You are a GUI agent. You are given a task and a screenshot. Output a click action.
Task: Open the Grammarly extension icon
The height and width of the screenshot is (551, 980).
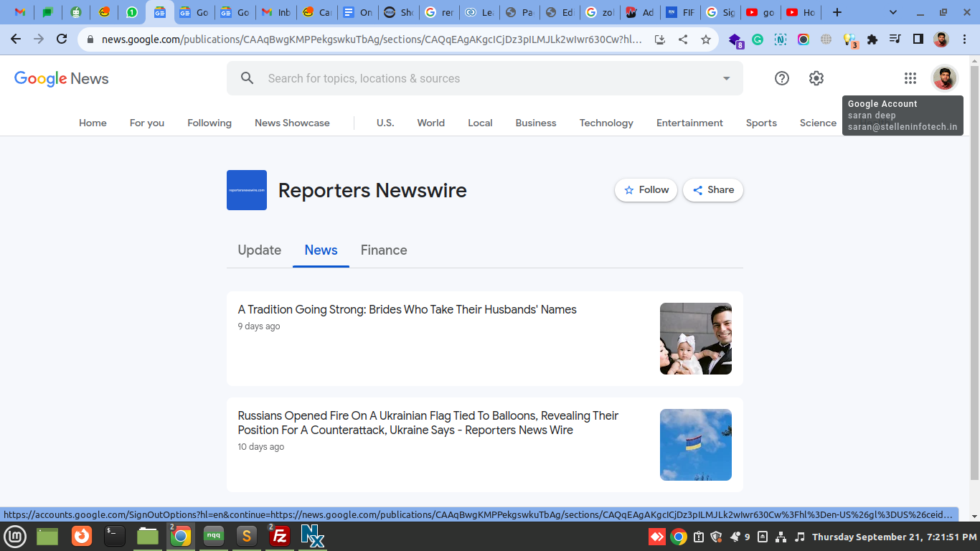pyautogui.click(x=758, y=39)
